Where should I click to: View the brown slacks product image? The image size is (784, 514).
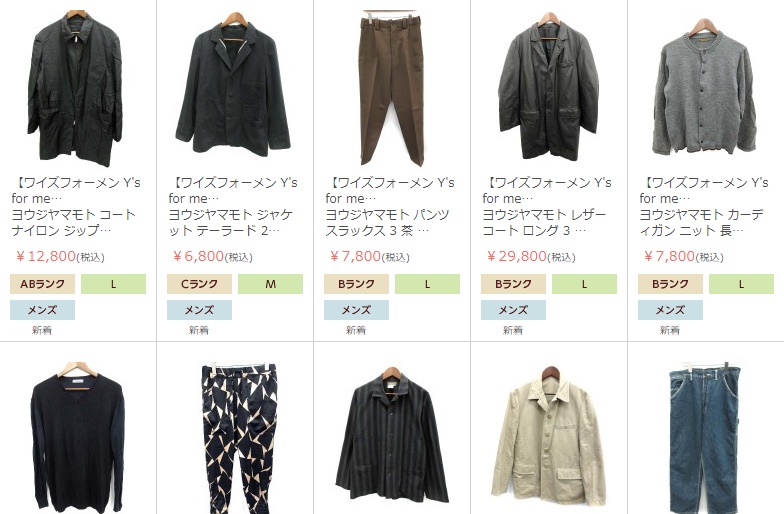click(x=392, y=88)
